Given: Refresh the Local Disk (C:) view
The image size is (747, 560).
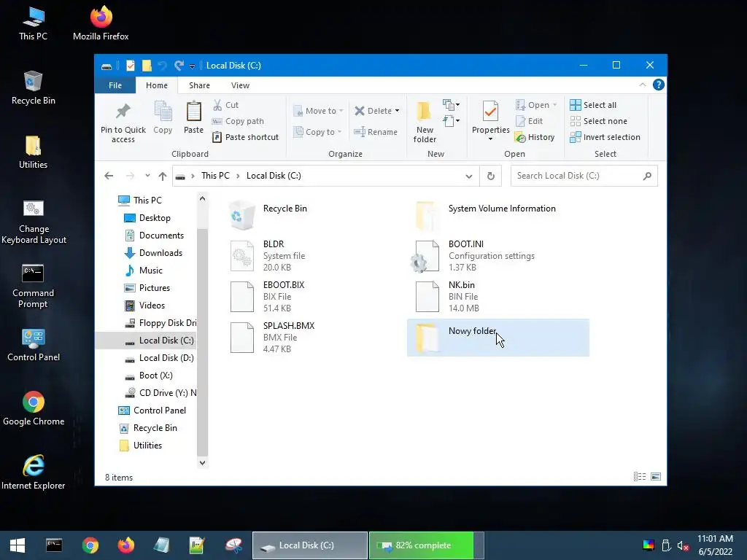Looking at the screenshot, I should 491,176.
